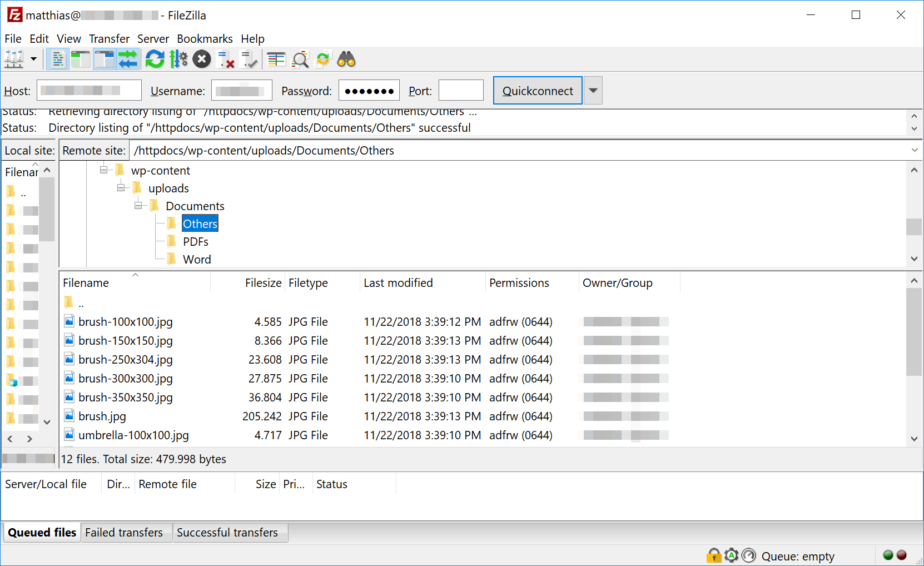This screenshot has width=924, height=566.
Task: Open the Transfer menu
Action: tap(109, 39)
